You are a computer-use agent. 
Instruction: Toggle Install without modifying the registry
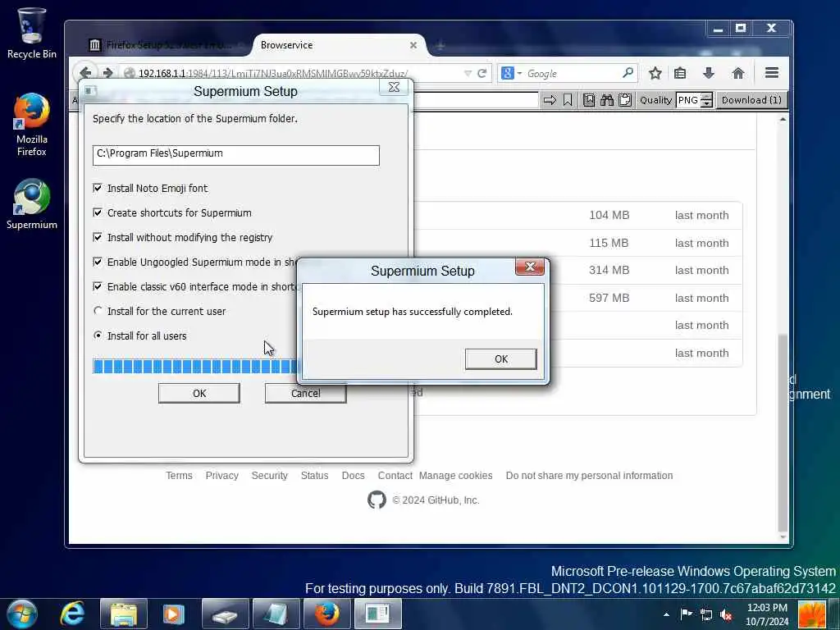tap(98, 237)
